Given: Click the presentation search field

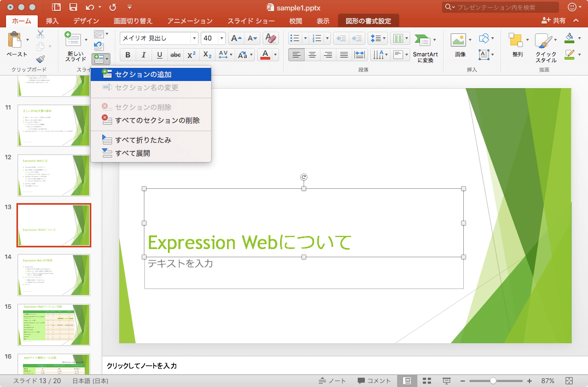Looking at the screenshot, I should coord(500,7).
